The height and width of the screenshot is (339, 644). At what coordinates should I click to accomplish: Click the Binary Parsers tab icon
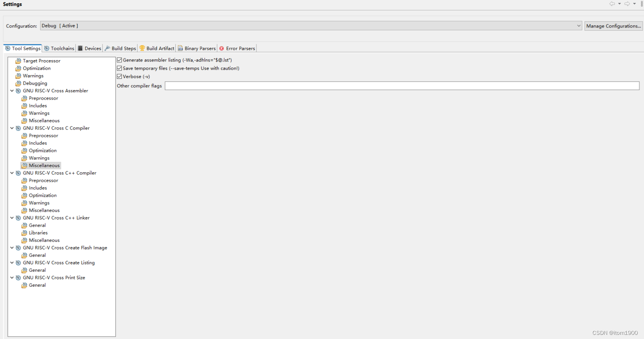[x=180, y=49]
